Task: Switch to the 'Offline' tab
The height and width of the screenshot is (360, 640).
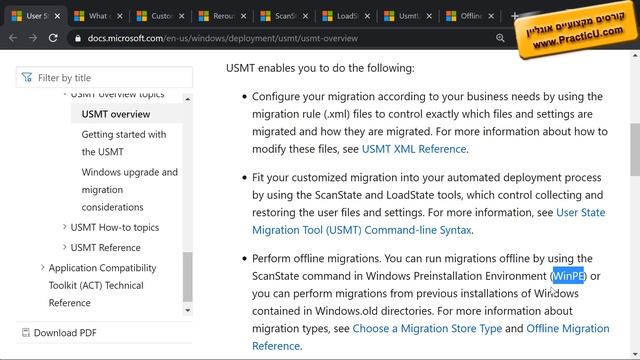Action: (x=469, y=16)
